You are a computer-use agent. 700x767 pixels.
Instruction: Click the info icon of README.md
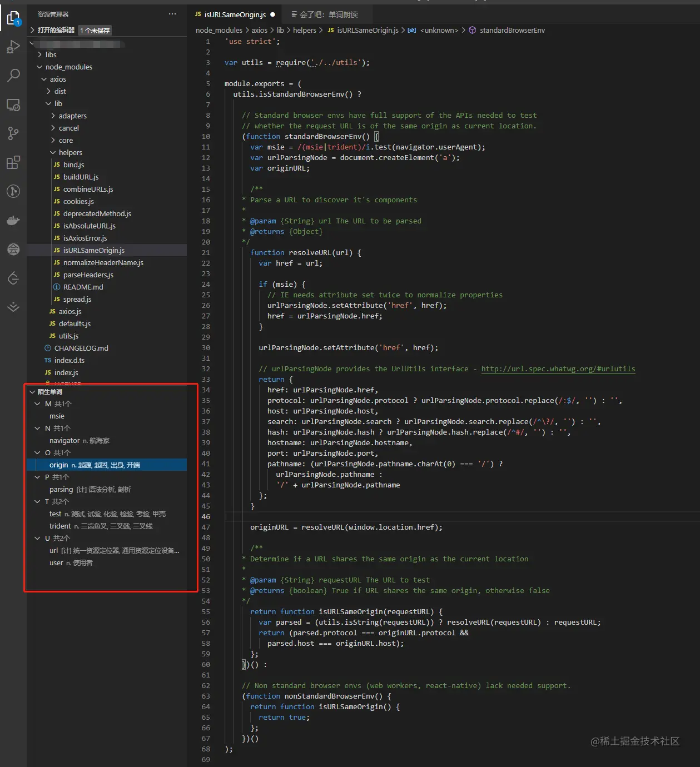(x=57, y=287)
